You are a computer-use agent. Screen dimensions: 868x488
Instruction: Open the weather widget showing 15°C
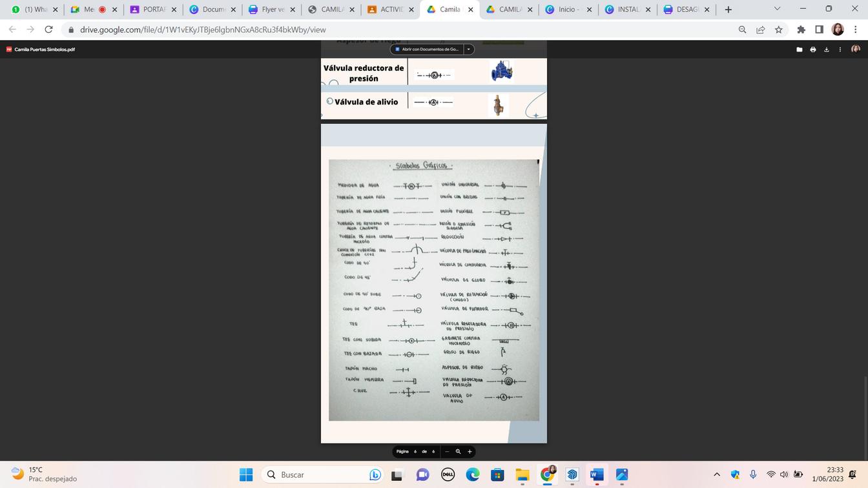(44, 474)
